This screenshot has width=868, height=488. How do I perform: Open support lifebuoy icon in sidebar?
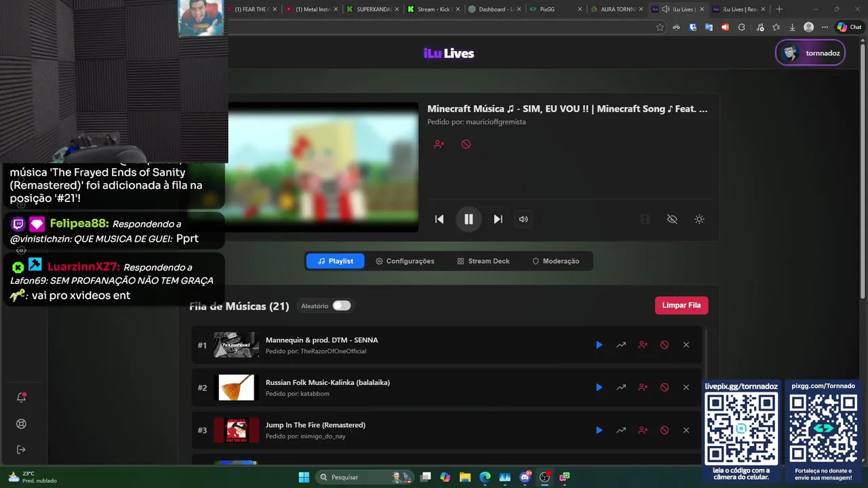pos(21,424)
